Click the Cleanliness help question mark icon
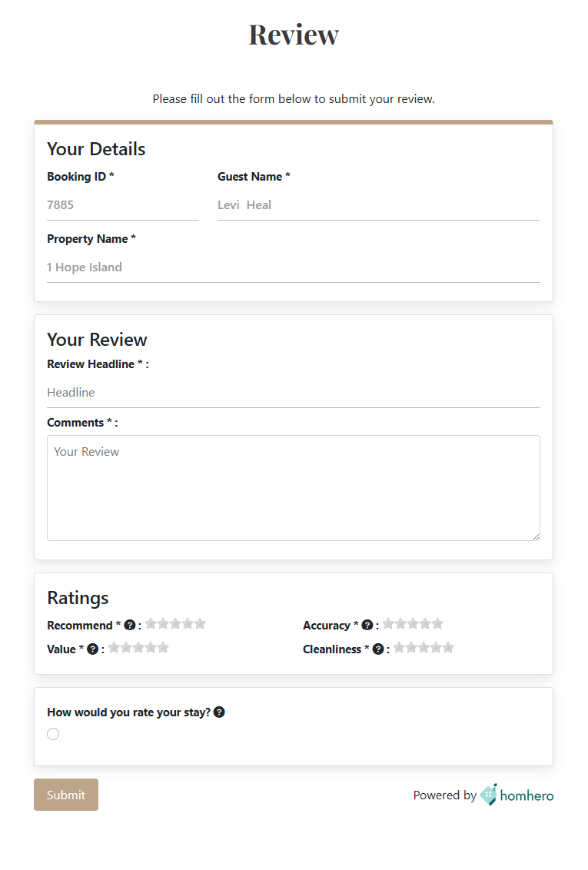Image resolution: width=588 pixels, height=870 pixels. click(378, 649)
